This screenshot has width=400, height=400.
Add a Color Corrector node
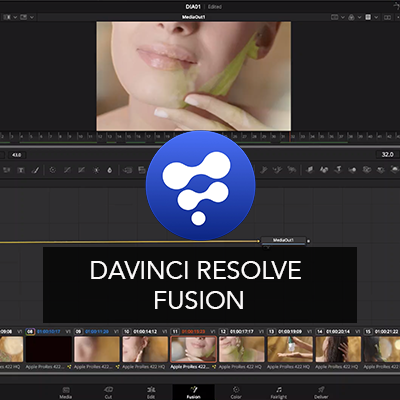tap(53, 170)
